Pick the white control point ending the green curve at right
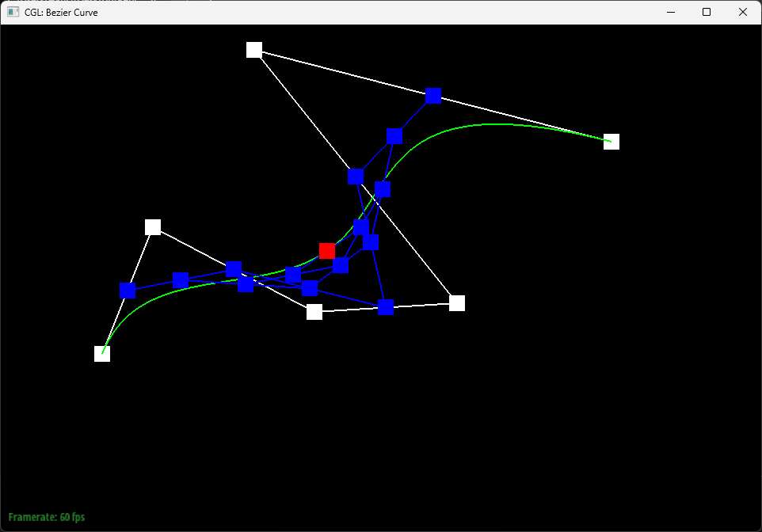Viewport: 762px width, 532px height. click(612, 142)
